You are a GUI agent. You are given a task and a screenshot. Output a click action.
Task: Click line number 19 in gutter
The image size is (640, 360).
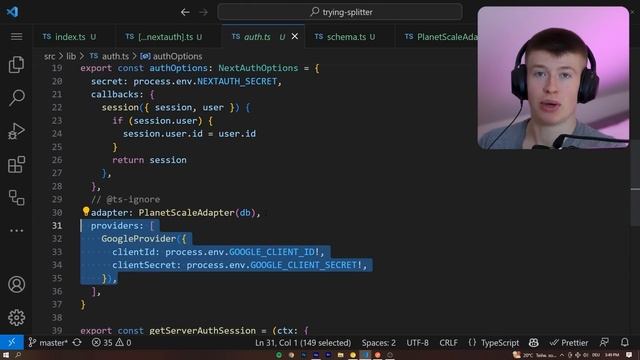(x=57, y=68)
